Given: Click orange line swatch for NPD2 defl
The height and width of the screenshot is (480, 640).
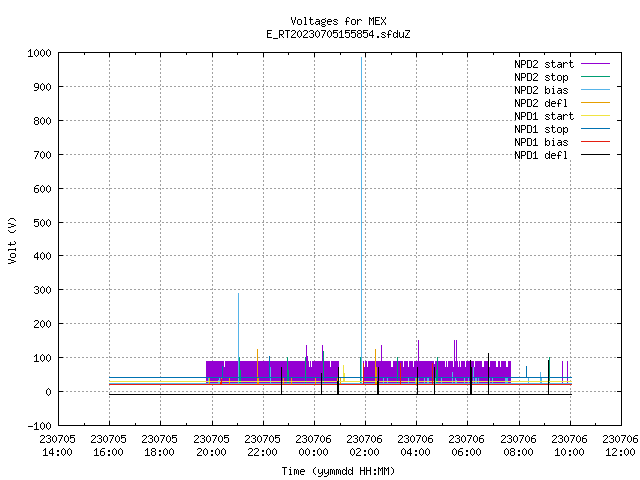Looking at the screenshot, I should [595, 103].
